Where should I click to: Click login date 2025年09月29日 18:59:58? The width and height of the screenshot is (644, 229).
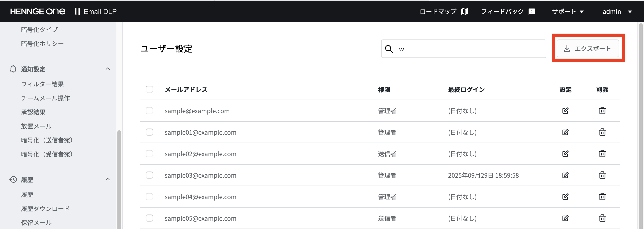[483, 175]
